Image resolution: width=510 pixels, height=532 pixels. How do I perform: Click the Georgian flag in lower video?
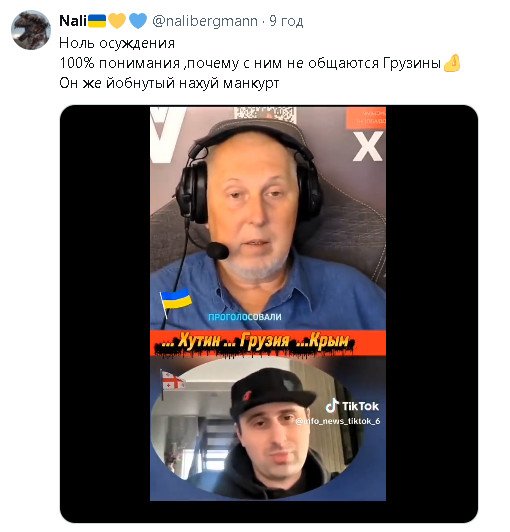173,381
